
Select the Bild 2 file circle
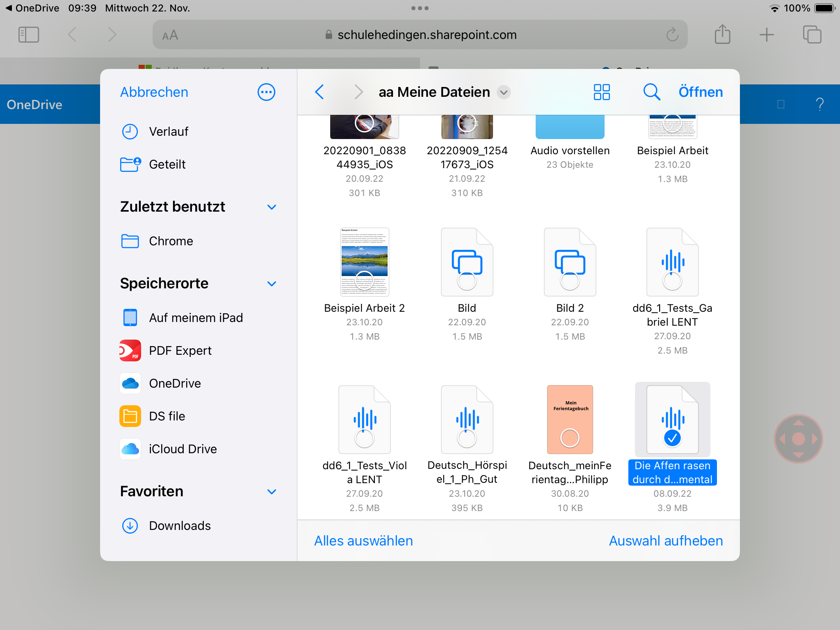(x=570, y=281)
